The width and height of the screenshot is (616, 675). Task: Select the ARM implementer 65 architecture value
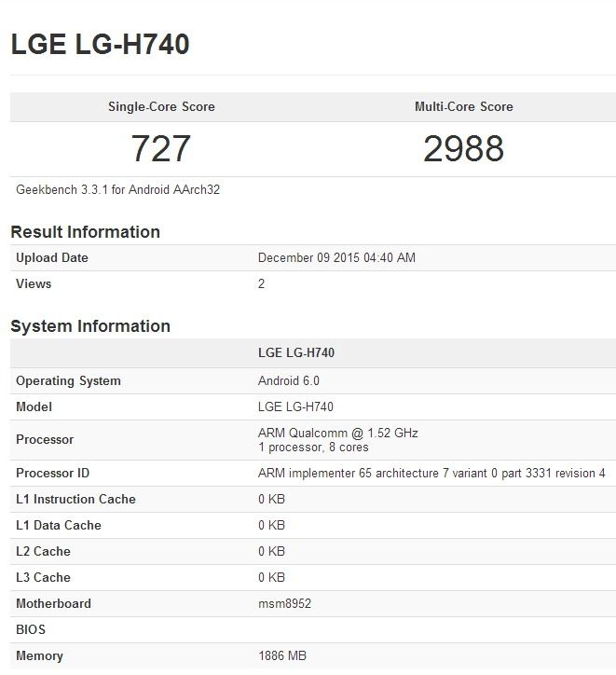point(431,473)
